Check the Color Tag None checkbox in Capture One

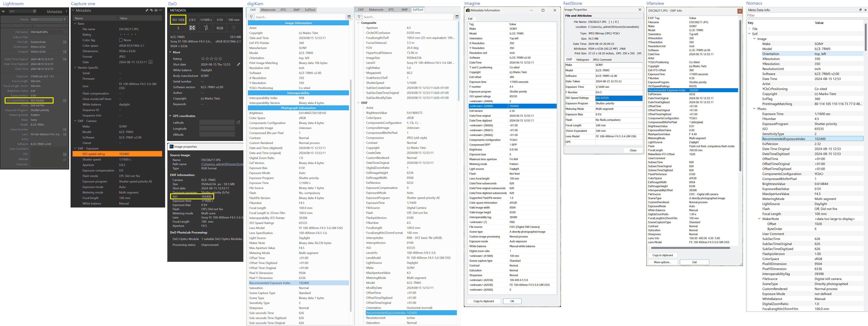pos(121,40)
